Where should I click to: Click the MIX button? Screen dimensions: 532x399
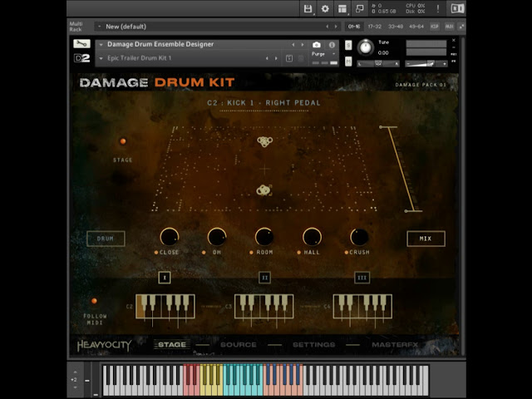426,239
